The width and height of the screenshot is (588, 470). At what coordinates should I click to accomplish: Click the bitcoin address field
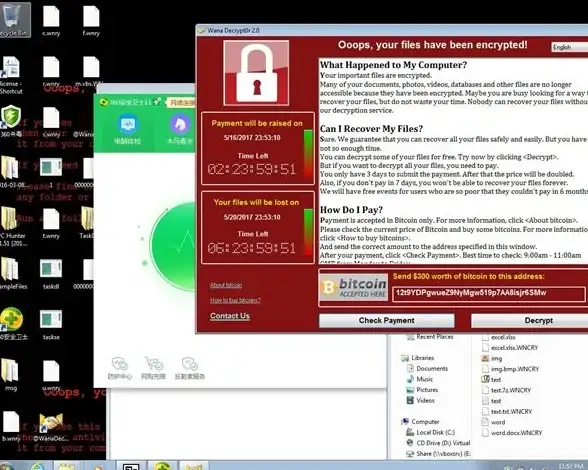[x=489, y=294]
